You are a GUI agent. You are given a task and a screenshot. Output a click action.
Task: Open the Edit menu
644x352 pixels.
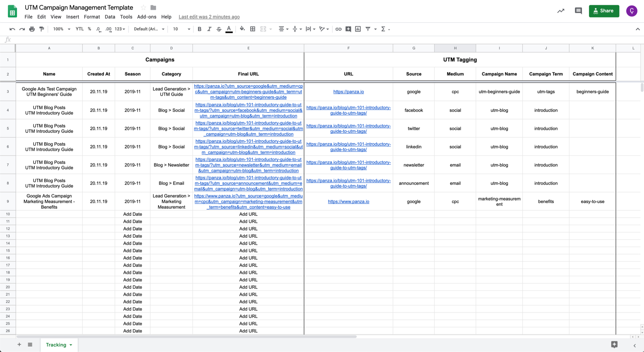[41, 17]
